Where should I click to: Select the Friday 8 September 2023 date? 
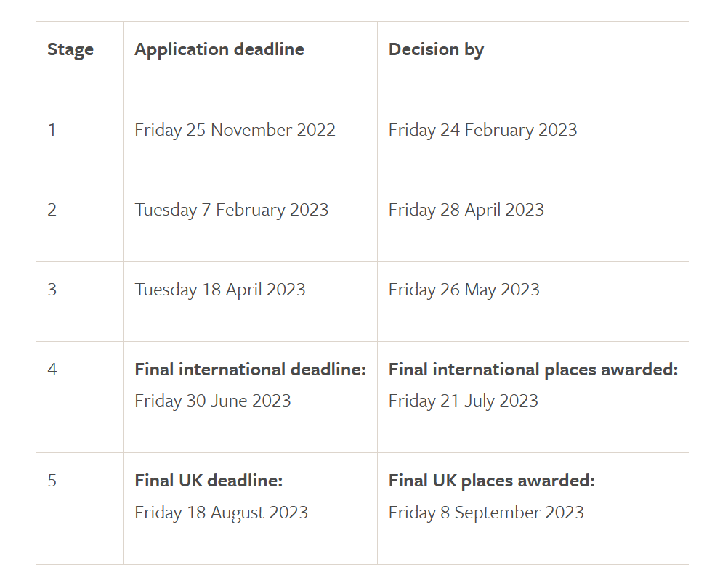(486, 513)
